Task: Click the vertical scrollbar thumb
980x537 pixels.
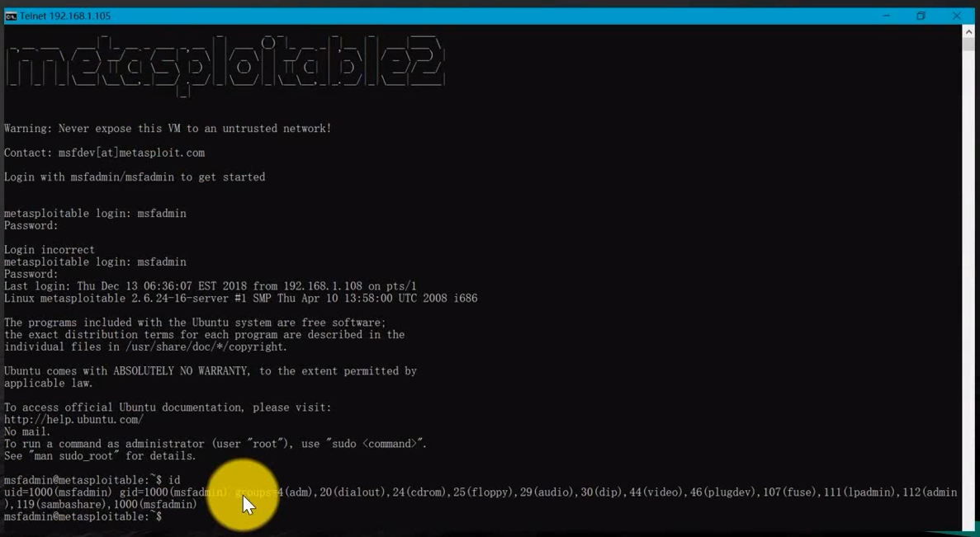Action: [968, 45]
